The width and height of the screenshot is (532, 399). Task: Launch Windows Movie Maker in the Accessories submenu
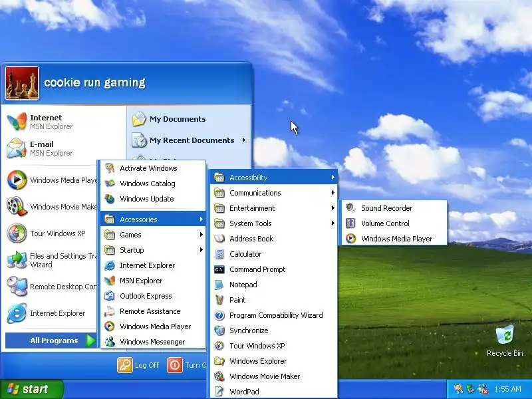pos(273,376)
